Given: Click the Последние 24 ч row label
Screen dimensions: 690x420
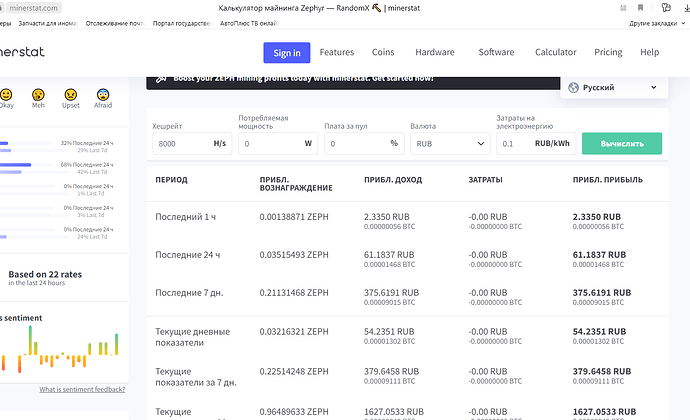Looking at the screenshot, I should click(187, 255).
